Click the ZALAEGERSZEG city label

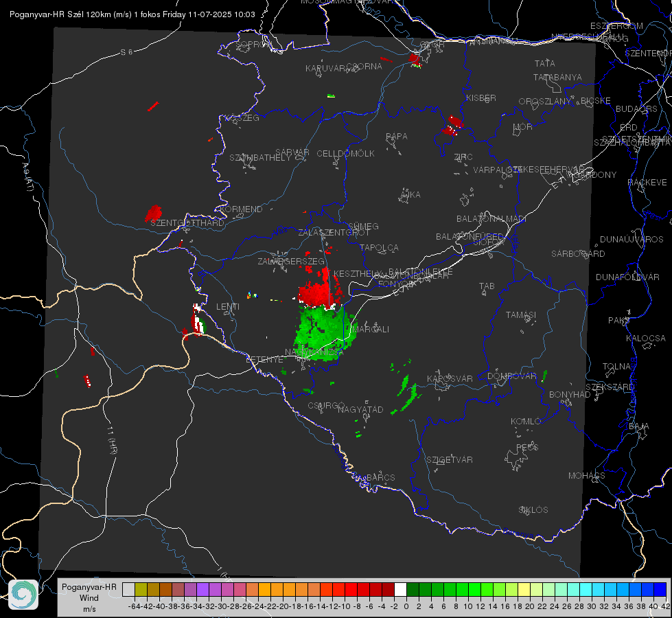[x=291, y=261]
